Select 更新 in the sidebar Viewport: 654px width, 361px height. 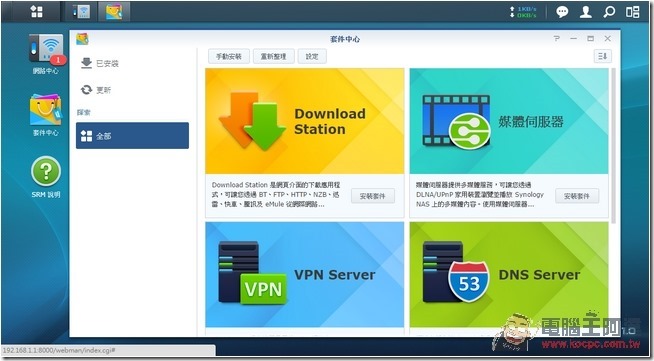pos(96,90)
